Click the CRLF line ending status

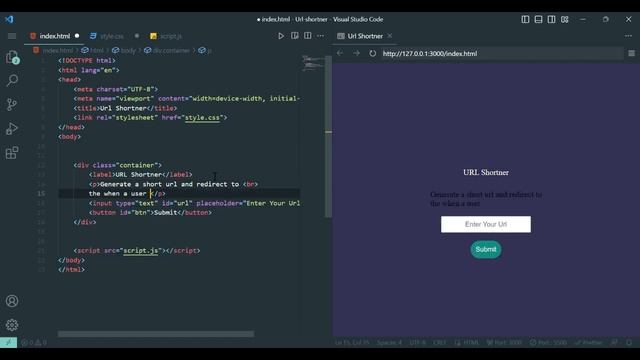click(439, 342)
